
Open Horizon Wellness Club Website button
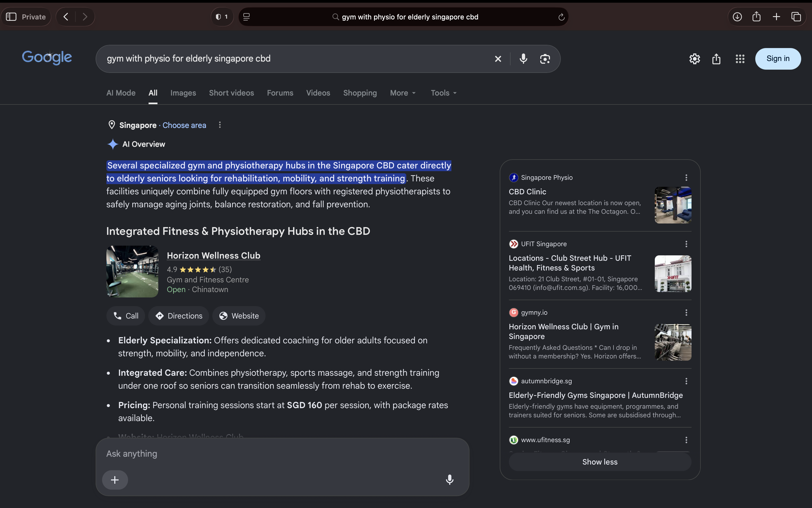[x=239, y=316]
